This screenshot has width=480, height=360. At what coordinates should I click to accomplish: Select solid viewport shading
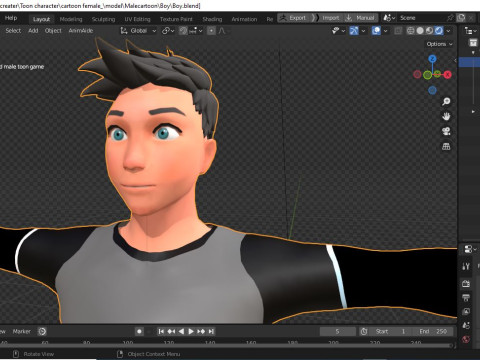coord(420,31)
